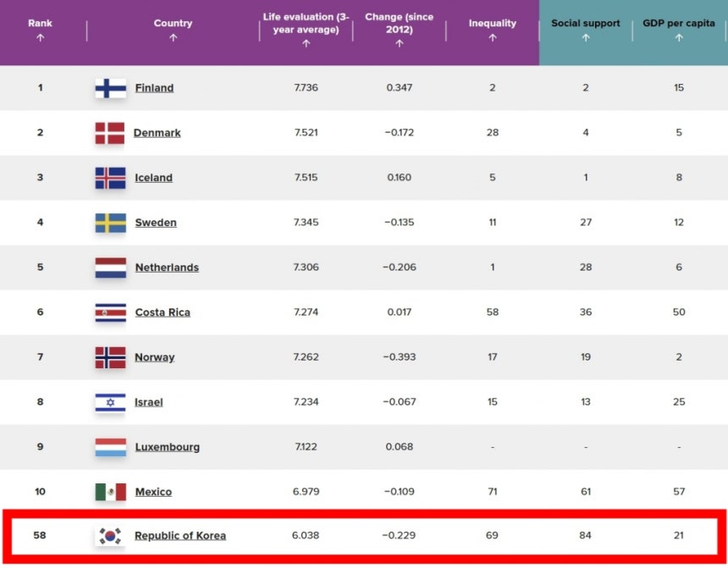Click the Finland flag icon

point(111,88)
